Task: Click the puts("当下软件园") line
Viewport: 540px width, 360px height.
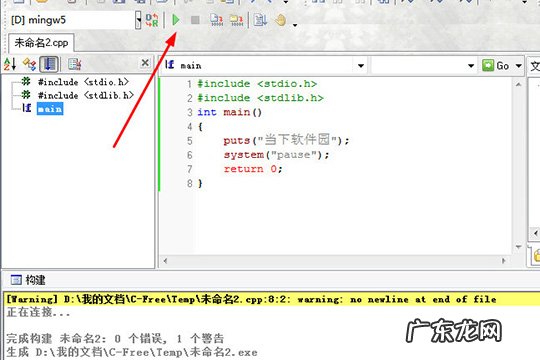Action: [x=286, y=140]
